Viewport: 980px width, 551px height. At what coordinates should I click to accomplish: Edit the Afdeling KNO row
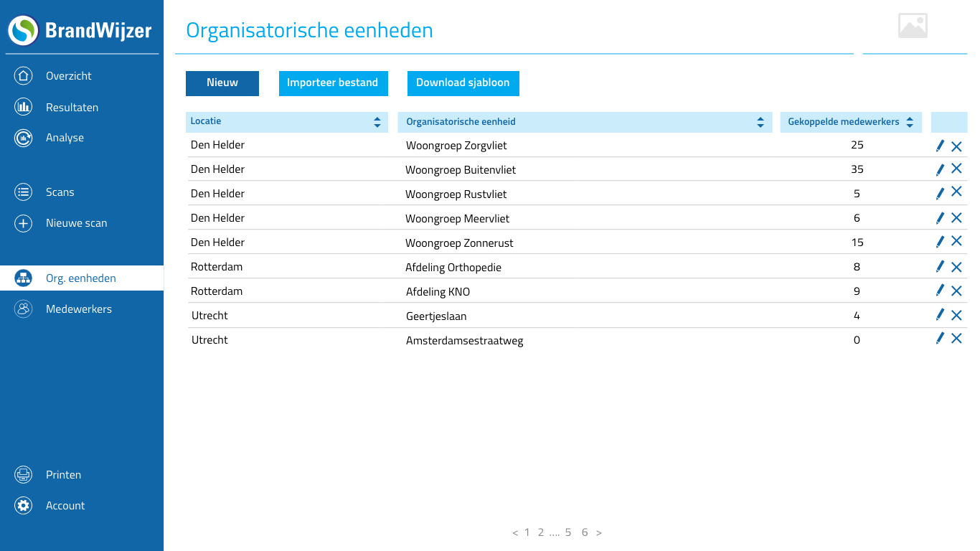tap(940, 291)
